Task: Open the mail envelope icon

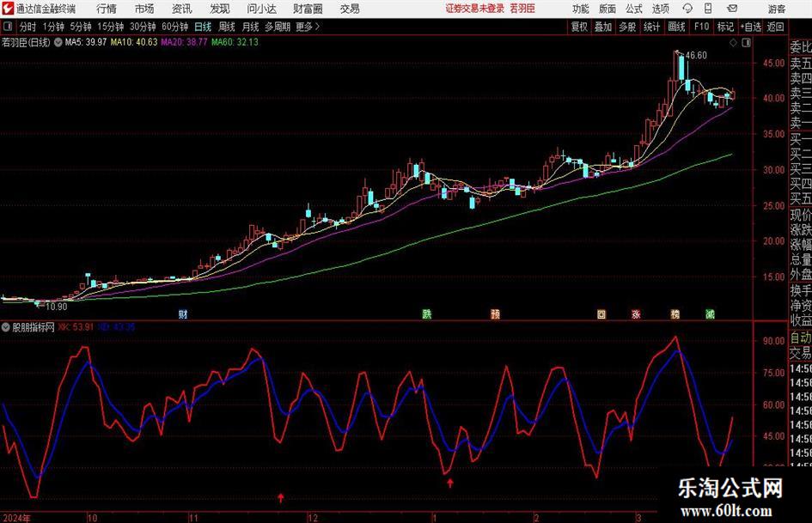Action: (x=732, y=9)
